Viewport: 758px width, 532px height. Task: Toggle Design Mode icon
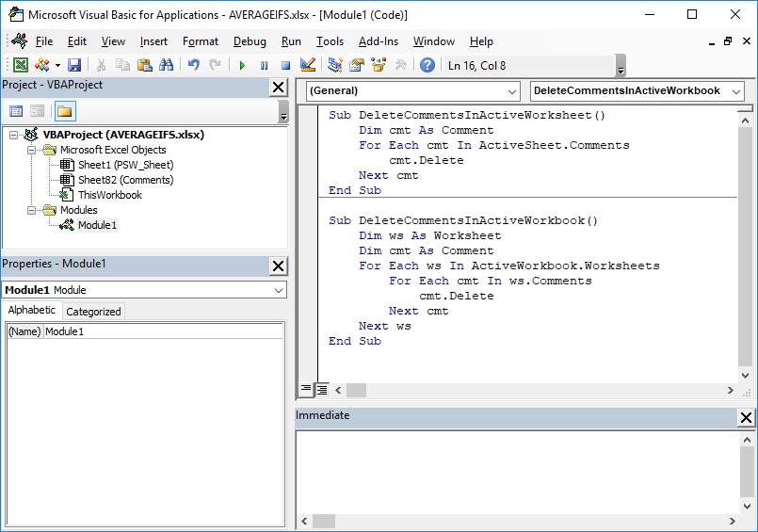(x=308, y=65)
